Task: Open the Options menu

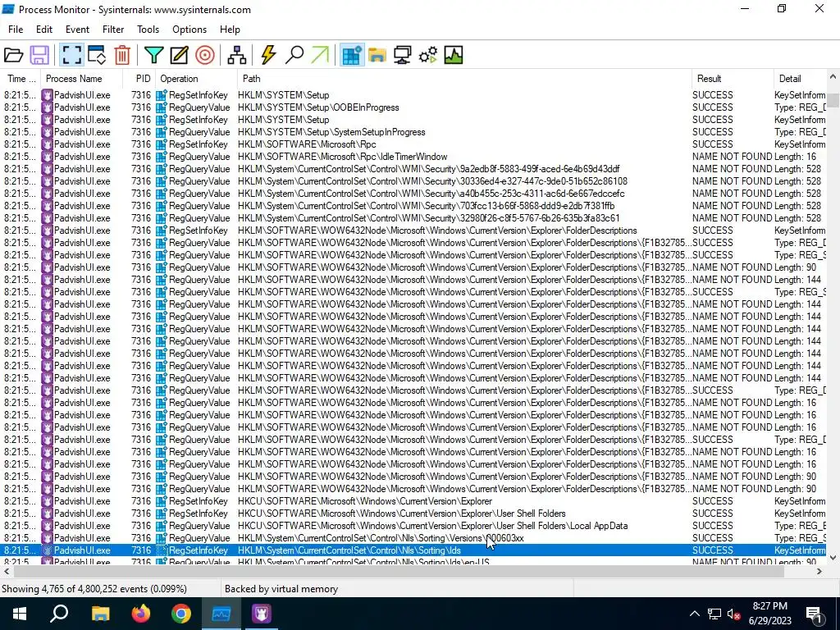Action: [189, 30]
